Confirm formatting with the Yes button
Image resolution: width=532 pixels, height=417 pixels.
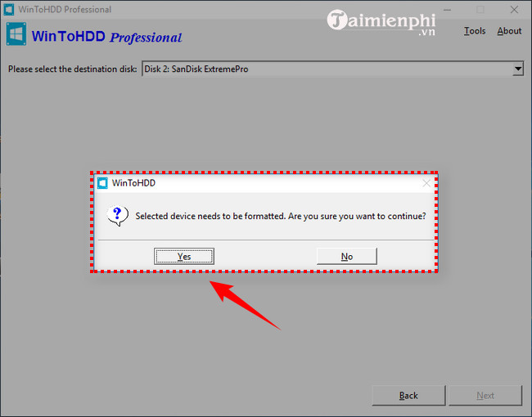184,256
